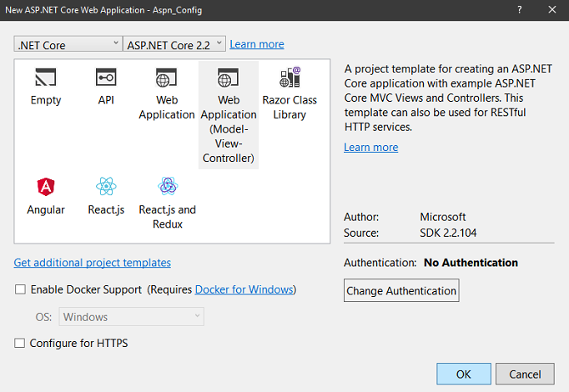Open the OS Windows dropdown

(x=131, y=317)
